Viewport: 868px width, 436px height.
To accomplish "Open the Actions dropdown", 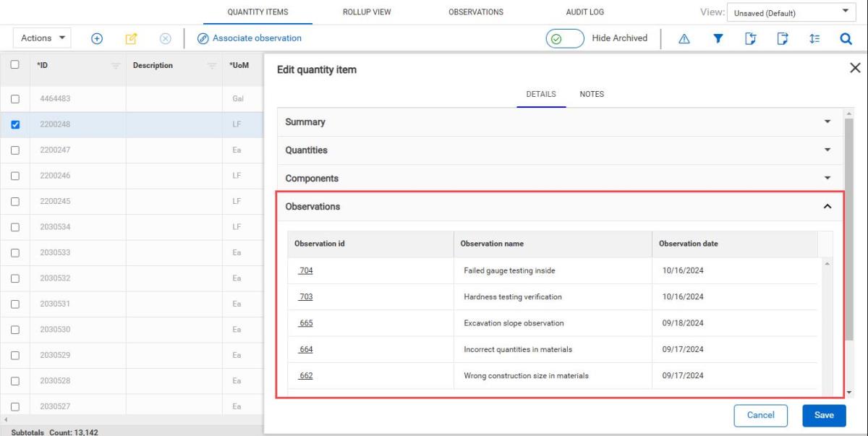I will [x=43, y=38].
